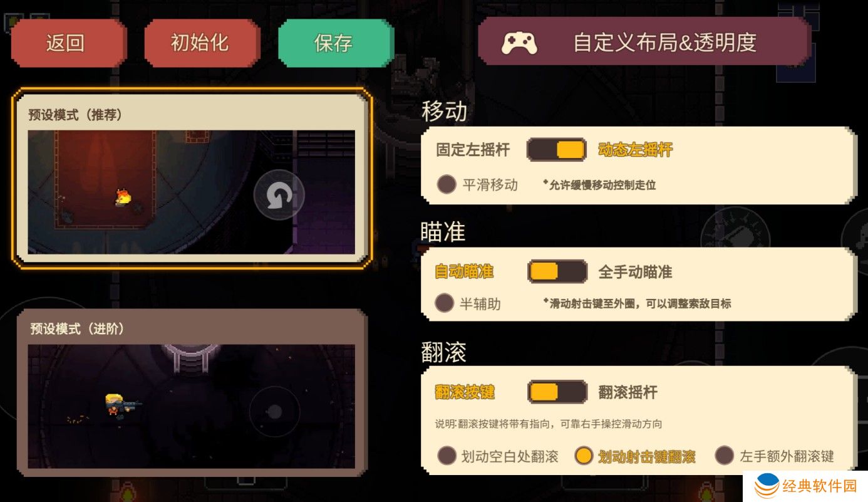
Task: Click the gamepad controller icon
Action: 519,43
